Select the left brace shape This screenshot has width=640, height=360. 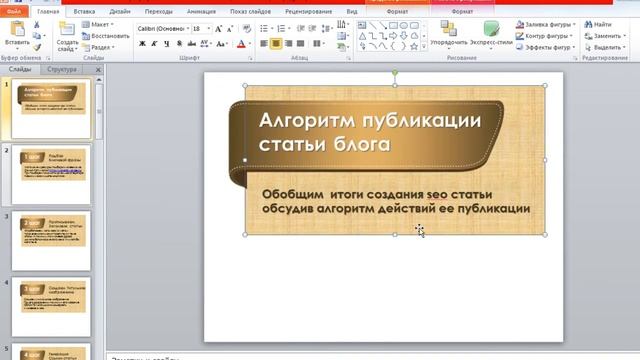coord(393,47)
